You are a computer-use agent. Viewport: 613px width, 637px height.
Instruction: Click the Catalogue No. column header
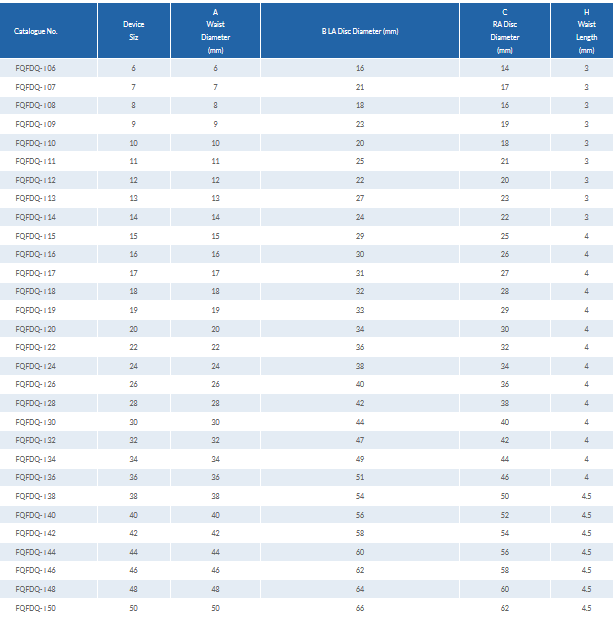point(36,31)
